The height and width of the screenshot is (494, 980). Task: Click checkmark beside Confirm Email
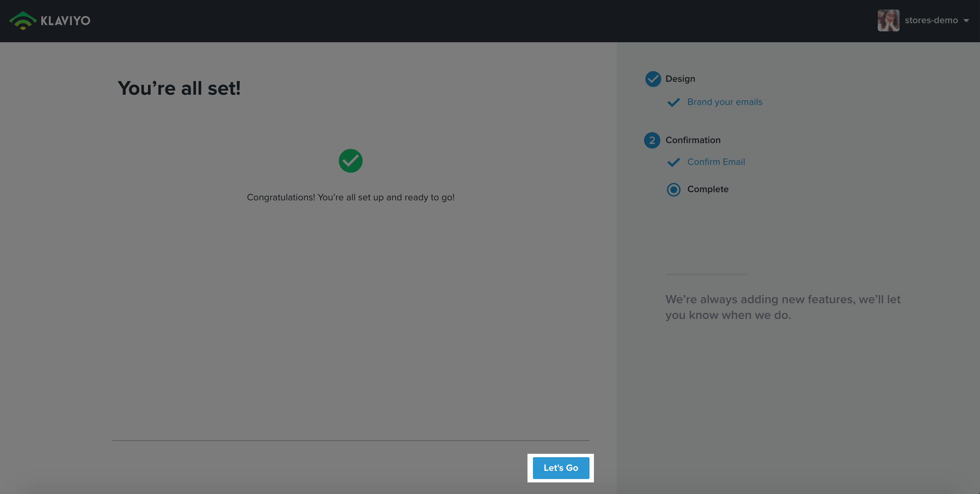tap(673, 162)
